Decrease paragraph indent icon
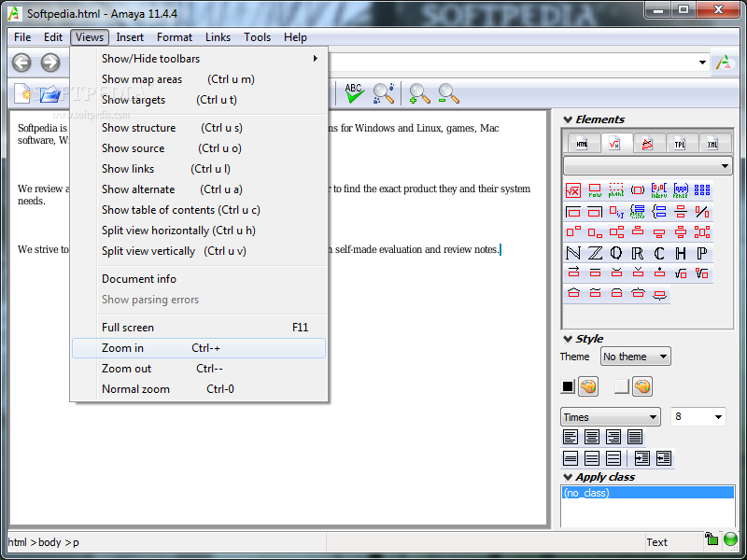The height and width of the screenshot is (560, 747). pyautogui.click(x=663, y=458)
